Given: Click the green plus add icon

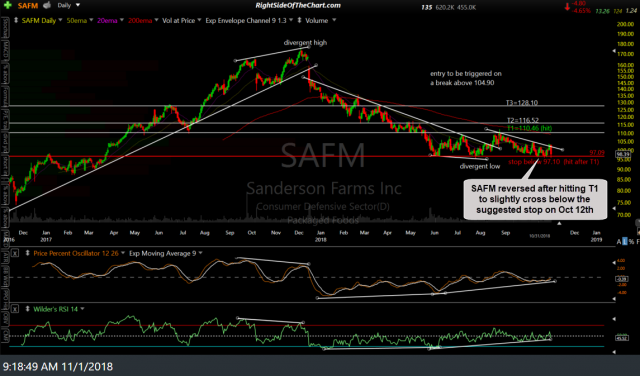Looking at the screenshot, I should (8, 6).
